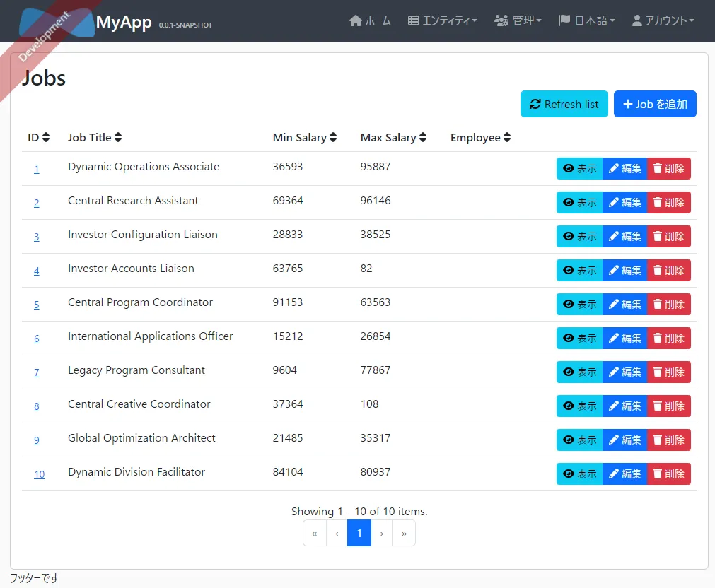Sort by the Employee column
This screenshot has width=715, height=588.
point(481,137)
